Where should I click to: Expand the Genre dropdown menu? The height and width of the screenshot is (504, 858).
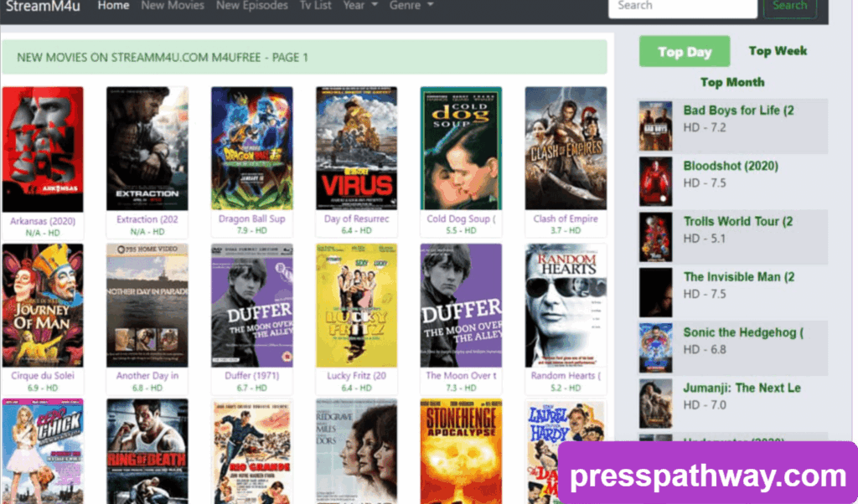point(411,6)
